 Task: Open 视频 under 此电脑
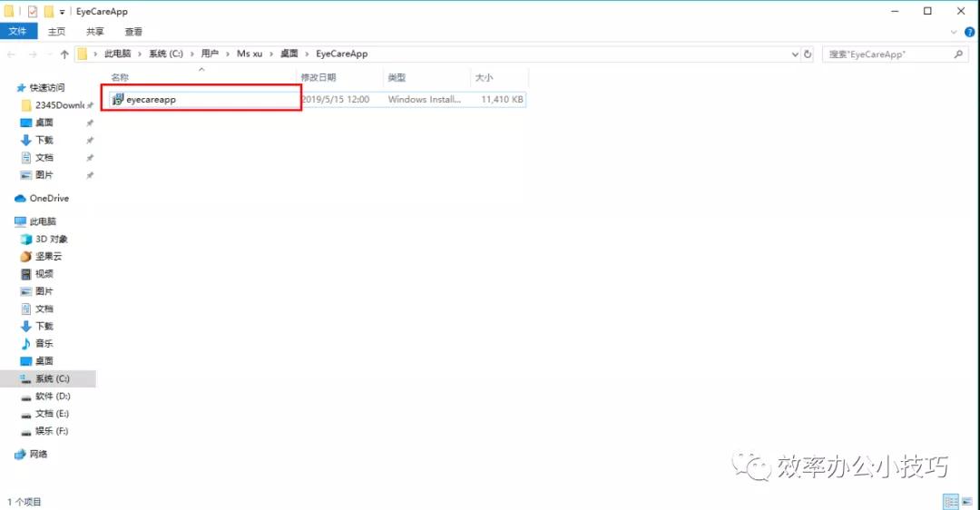(44, 274)
